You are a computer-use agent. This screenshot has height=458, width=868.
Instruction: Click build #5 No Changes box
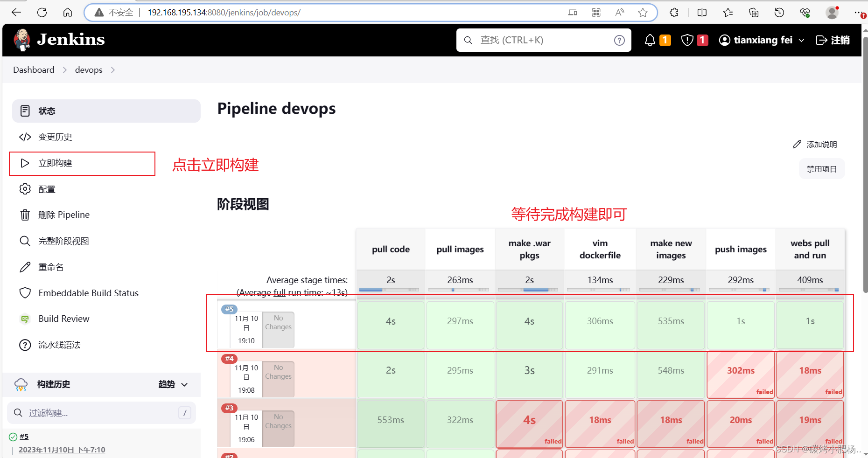(278, 330)
